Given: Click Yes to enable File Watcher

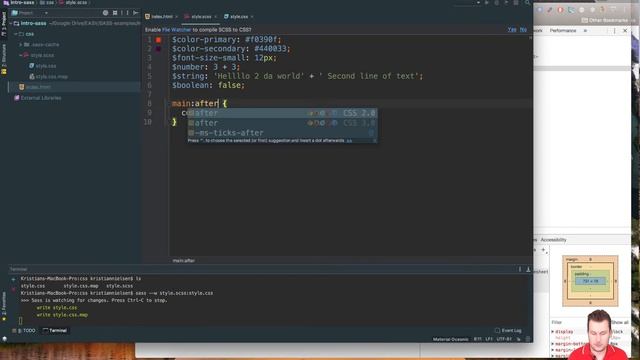Looking at the screenshot, I should click(512, 30).
